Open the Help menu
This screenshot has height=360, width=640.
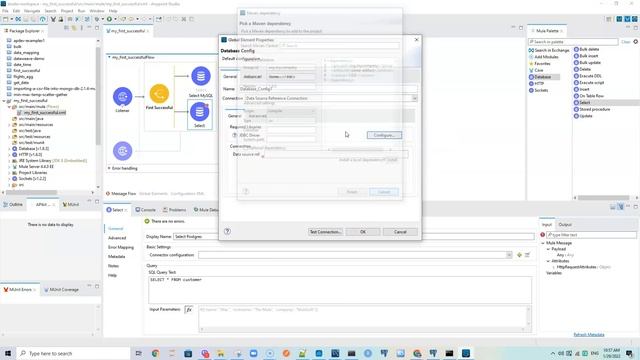pyautogui.click(x=113, y=11)
